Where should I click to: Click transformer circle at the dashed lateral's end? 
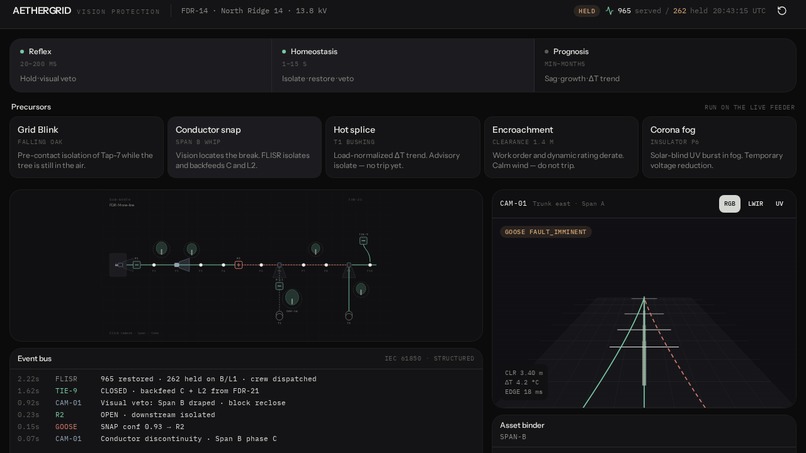click(x=279, y=315)
